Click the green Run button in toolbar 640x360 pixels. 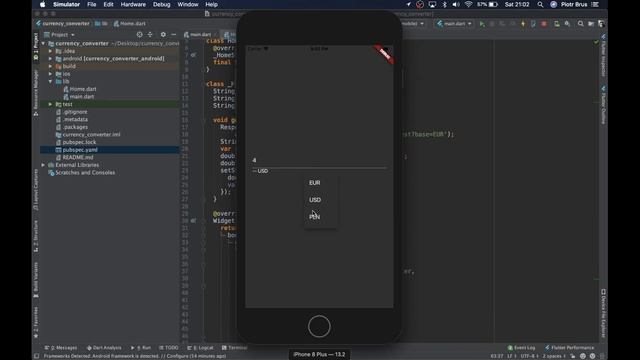point(482,24)
